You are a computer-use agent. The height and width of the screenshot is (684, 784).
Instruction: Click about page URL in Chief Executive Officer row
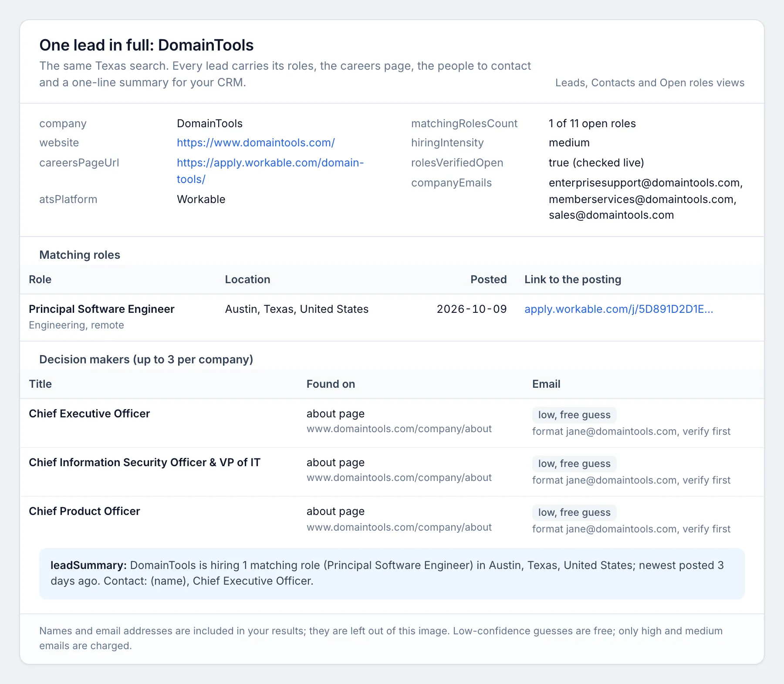(399, 429)
